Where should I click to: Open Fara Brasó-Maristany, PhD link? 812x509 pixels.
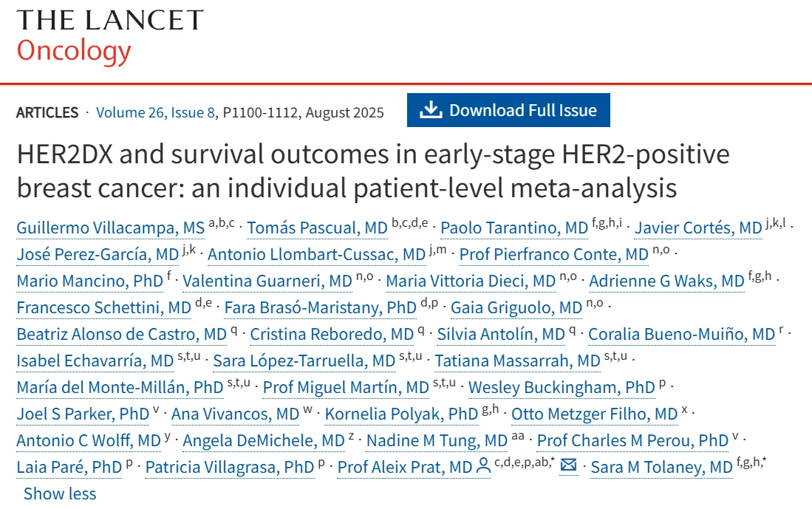[x=320, y=307]
